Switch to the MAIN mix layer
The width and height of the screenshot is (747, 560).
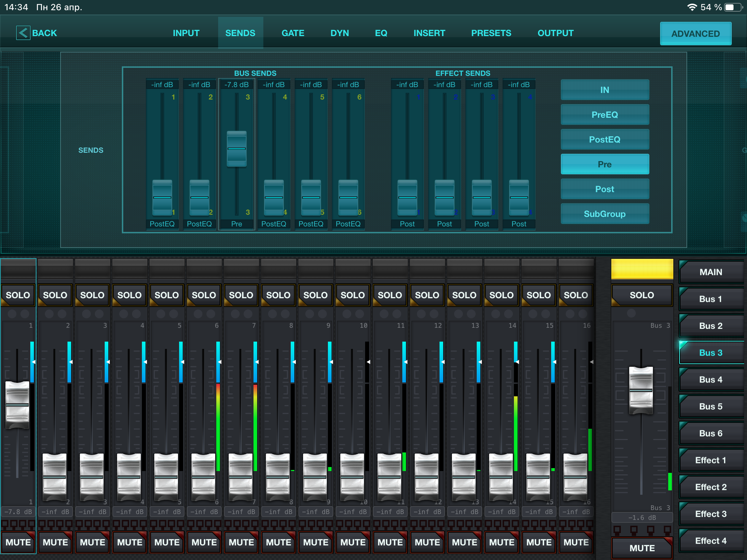pos(711,272)
